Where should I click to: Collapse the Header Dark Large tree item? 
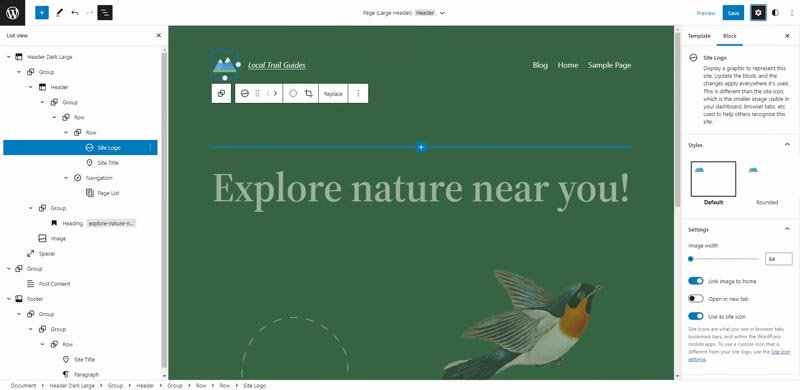tap(9, 57)
